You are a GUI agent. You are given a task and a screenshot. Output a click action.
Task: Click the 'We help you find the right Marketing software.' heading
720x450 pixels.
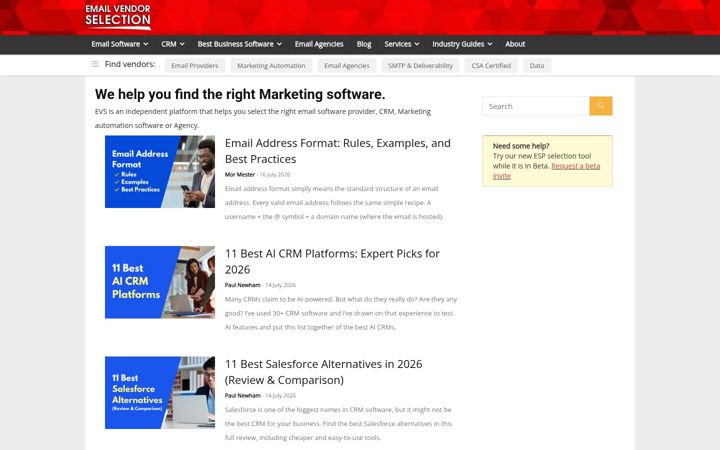(240, 94)
